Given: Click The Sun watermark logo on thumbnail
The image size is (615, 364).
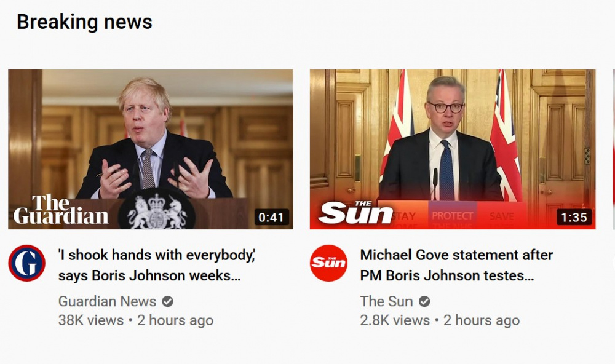Looking at the screenshot, I should click(355, 212).
